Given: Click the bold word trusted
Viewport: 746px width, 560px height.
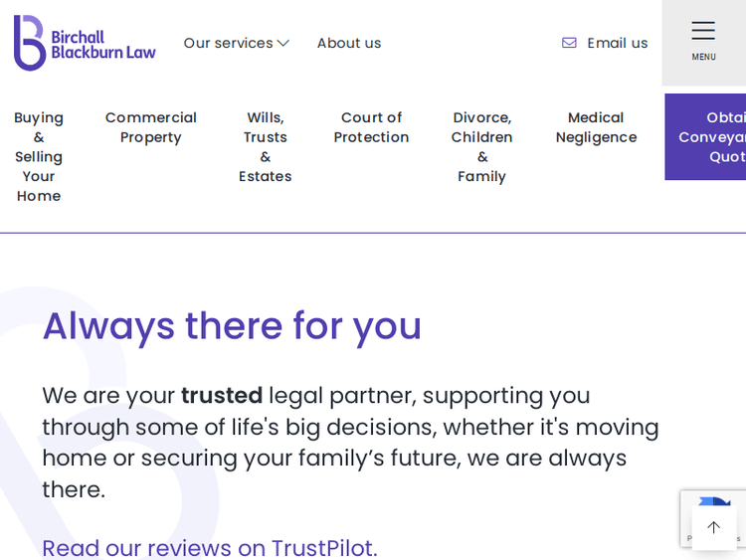Looking at the screenshot, I should pos(221,395).
